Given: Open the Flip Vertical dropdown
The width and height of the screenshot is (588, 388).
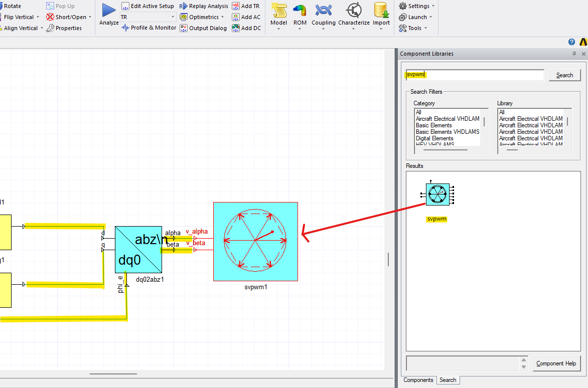Looking at the screenshot, I should (38, 17).
